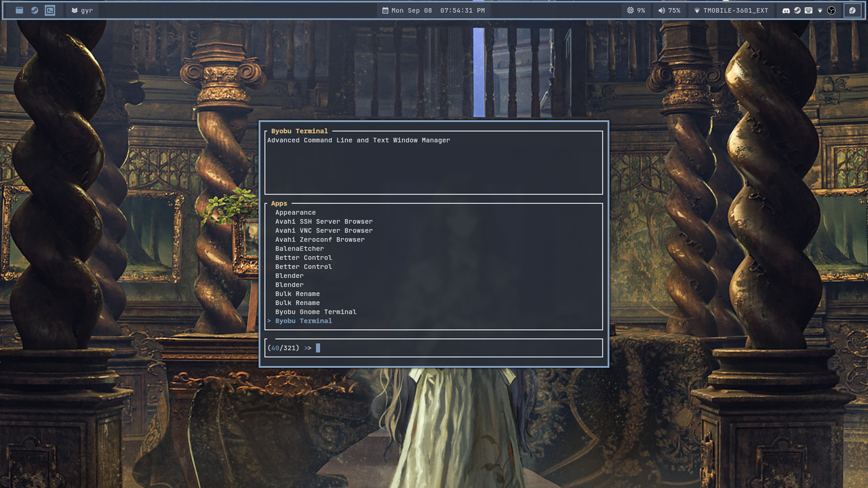Open the calendar date and clock module

434,11
